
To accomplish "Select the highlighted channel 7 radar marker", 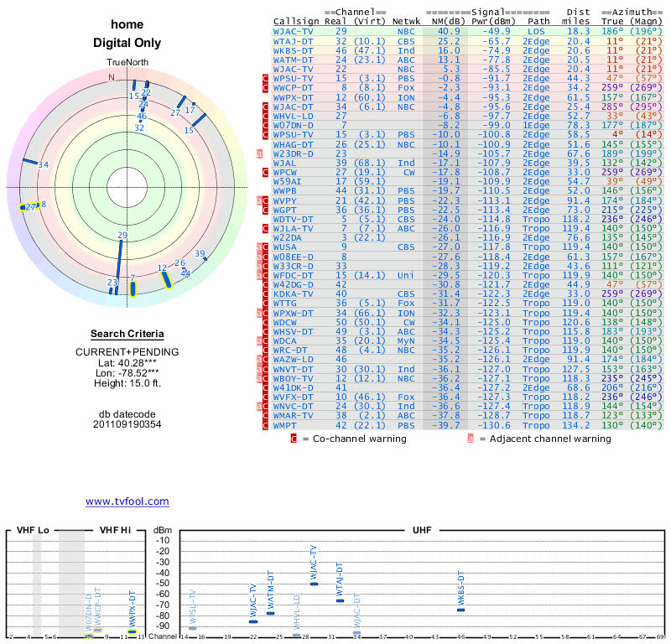I will (133, 288).
